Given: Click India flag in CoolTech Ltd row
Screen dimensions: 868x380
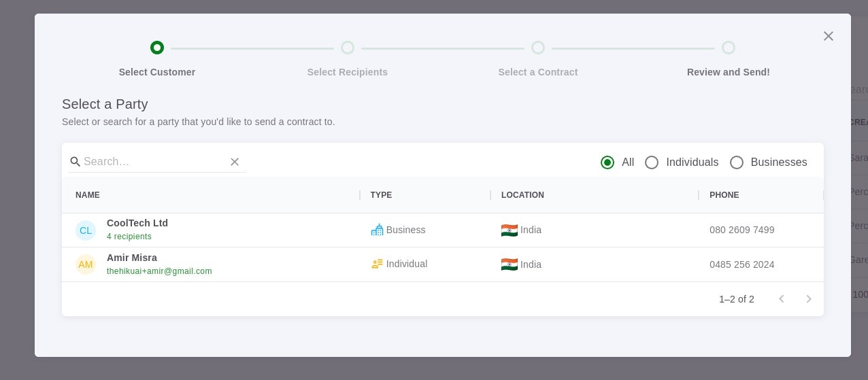Looking at the screenshot, I should coord(510,230).
